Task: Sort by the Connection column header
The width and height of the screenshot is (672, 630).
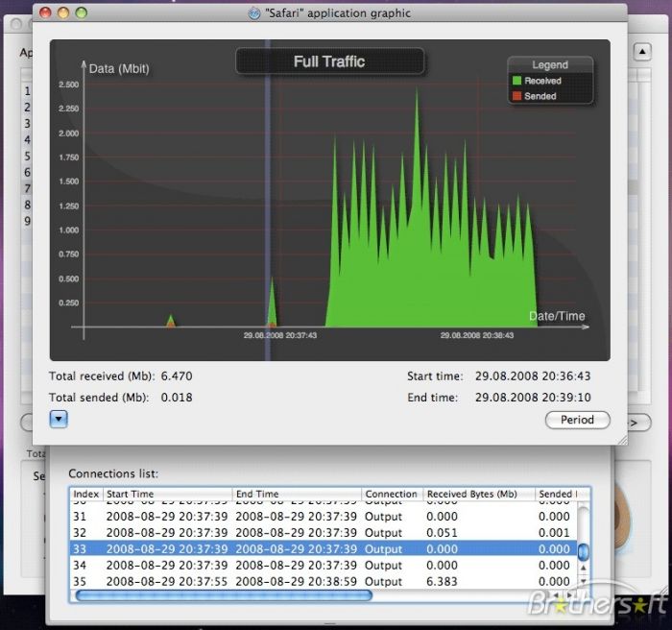Action: coord(392,494)
